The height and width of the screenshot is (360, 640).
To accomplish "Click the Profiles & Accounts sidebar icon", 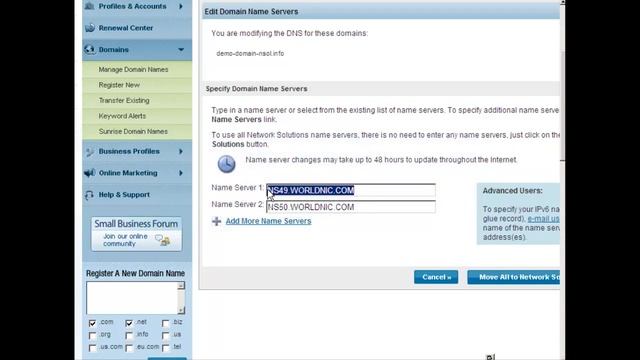I will point(89,6).
